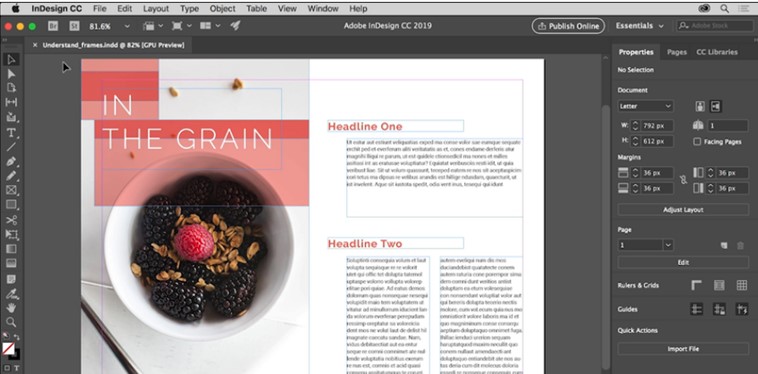Screen dimensions: 758x374
Task: Select the Scissors tool
Action: tap(12, 220)
